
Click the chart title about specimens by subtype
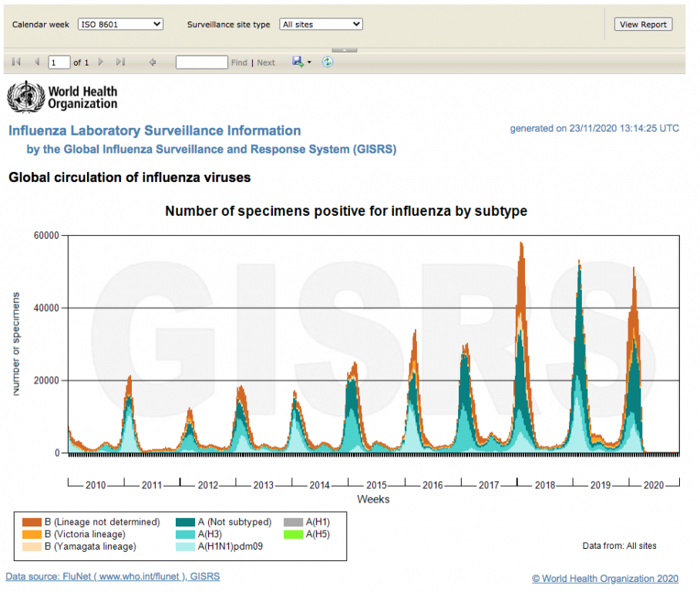pos(346,210)
